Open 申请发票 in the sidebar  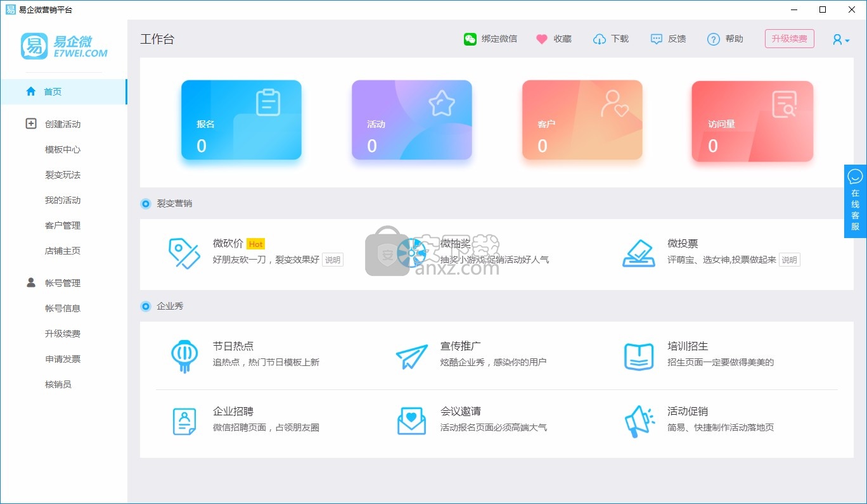(63, 359)
